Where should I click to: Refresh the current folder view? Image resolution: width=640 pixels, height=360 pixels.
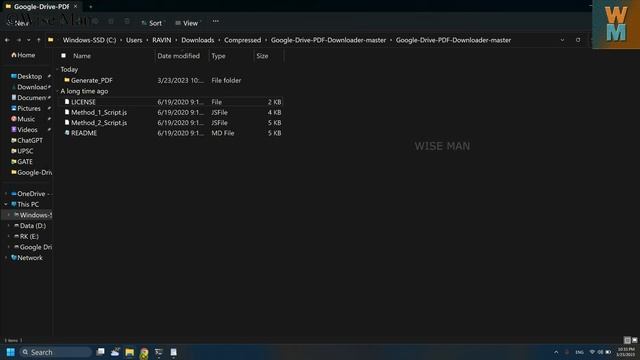578,40
